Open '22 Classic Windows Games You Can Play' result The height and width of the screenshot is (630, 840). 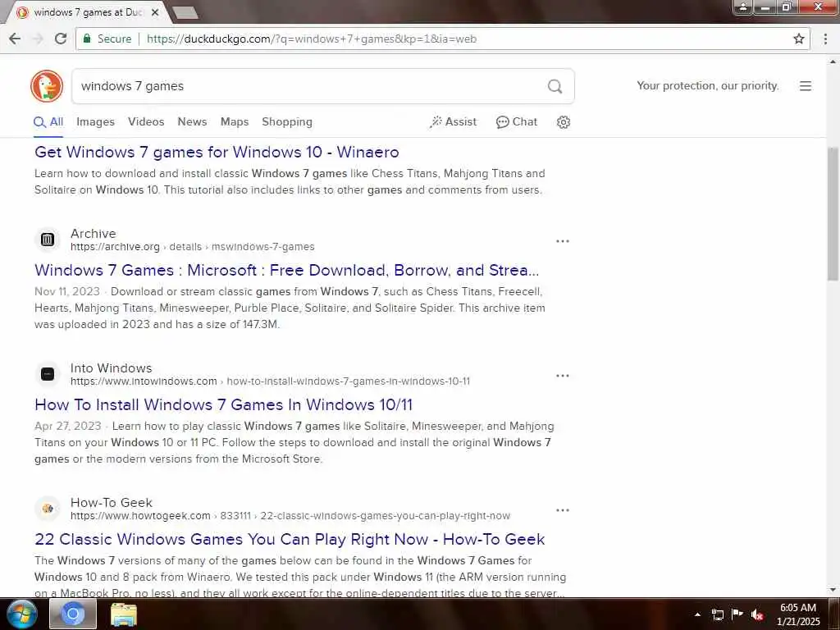pyautogui.click(x=290, y=539)
